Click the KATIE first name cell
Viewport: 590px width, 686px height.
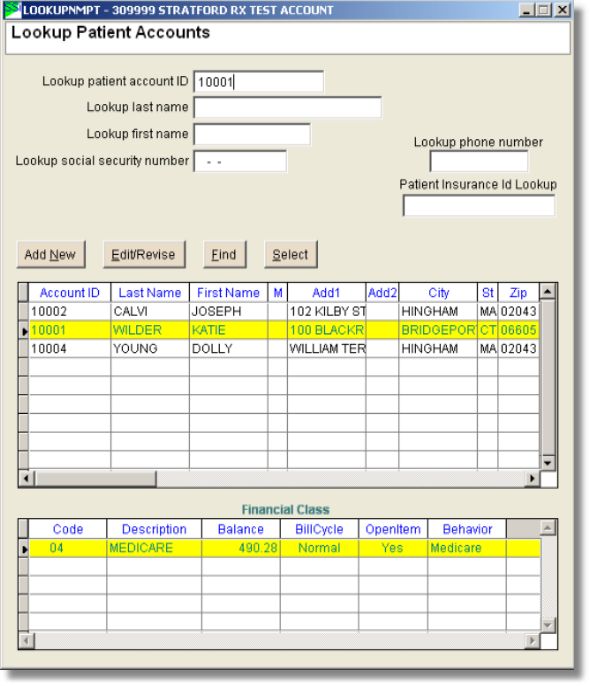click(x=228, y=330)
